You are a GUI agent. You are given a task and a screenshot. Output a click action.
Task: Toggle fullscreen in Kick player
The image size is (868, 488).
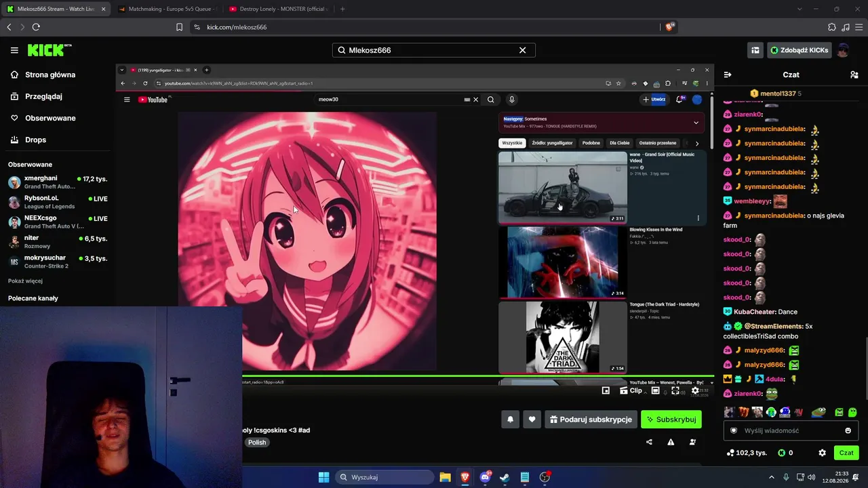[x=675, y=390]
